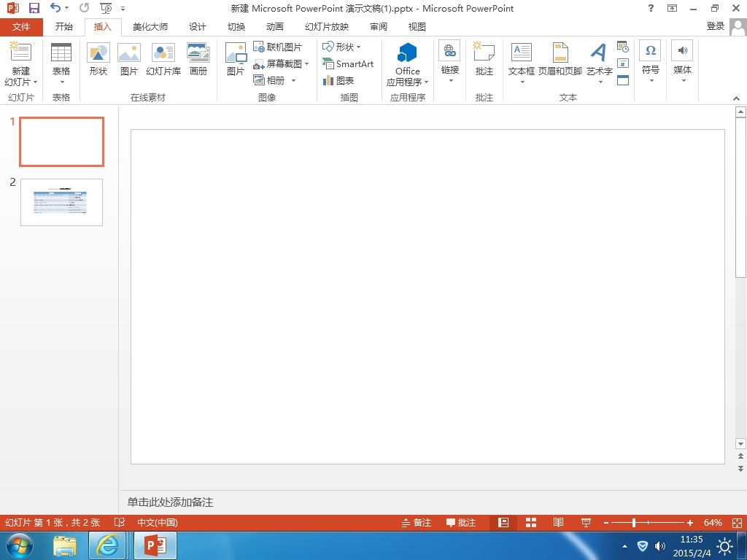The height and width of the screenshot is (560, 747).
Task: Insert a 图表 chart
Action: click(x=338, y=80)
